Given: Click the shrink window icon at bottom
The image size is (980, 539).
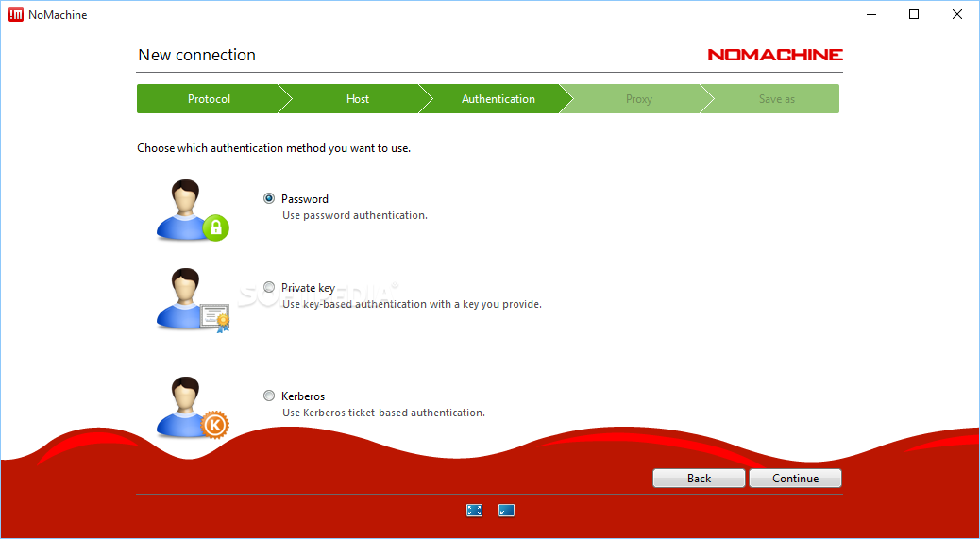Looking at the screenshot, I should pyautogui.click(x=506, y=511).
